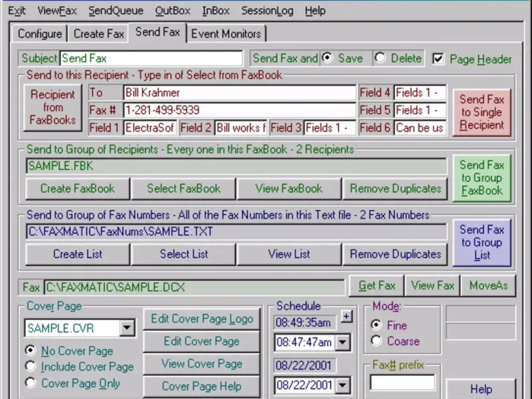Click the Field 1 input box

(150, 128)
